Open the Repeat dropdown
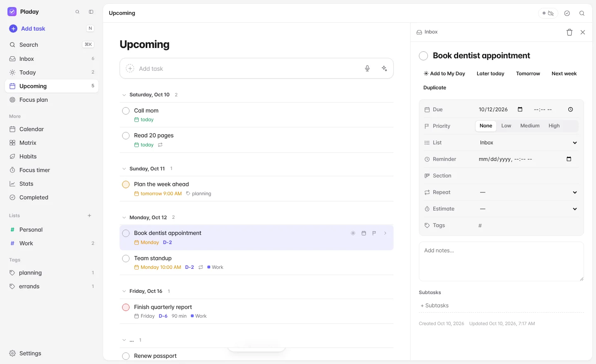 tap(528, 192)
